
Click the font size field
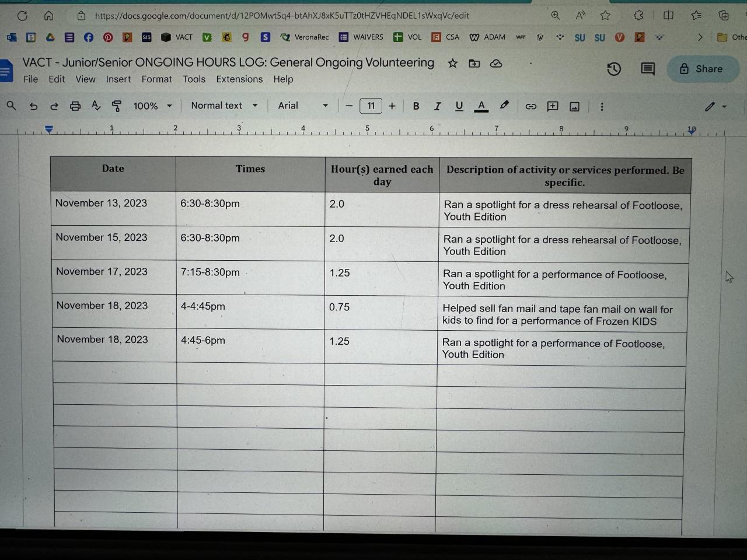371,106
